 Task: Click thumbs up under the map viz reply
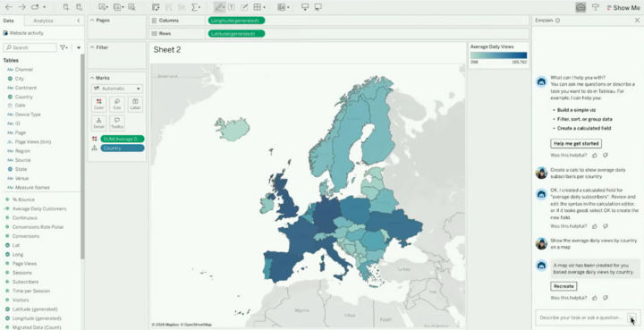(595, 298)
